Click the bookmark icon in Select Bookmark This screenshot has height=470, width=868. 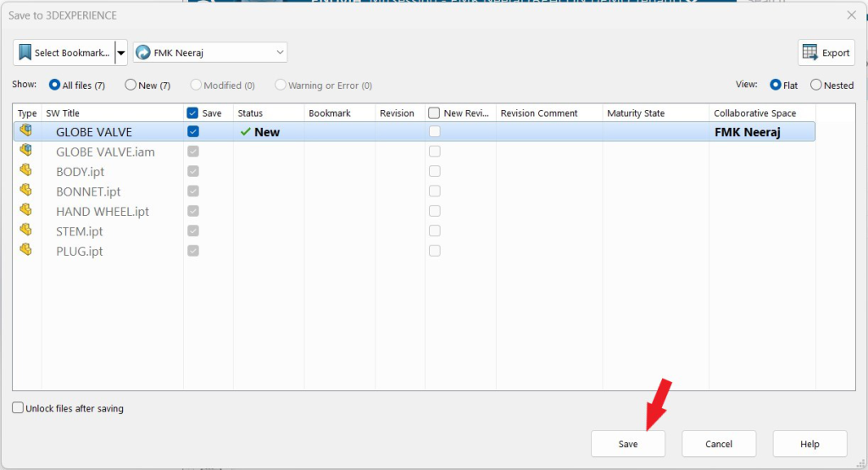pos(25,53)
